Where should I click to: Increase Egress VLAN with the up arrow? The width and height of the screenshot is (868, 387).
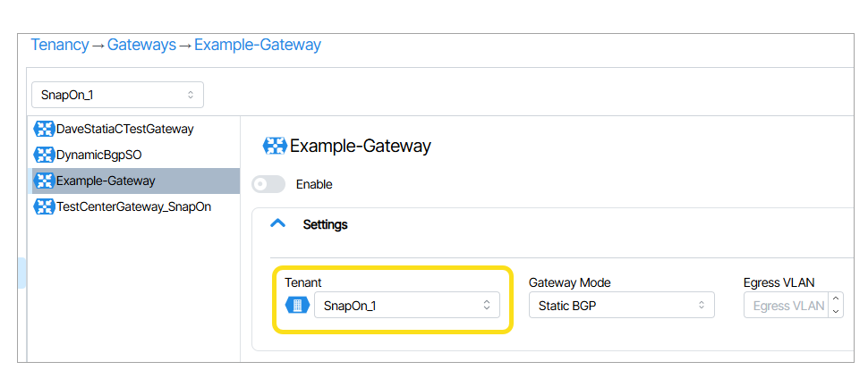point(836,299)
